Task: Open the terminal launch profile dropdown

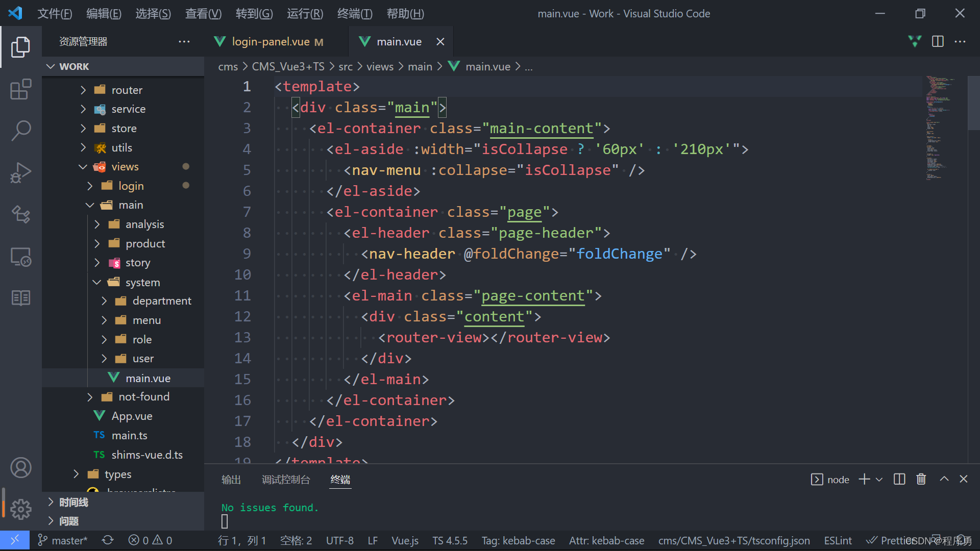Action: [x=879, y=480]
